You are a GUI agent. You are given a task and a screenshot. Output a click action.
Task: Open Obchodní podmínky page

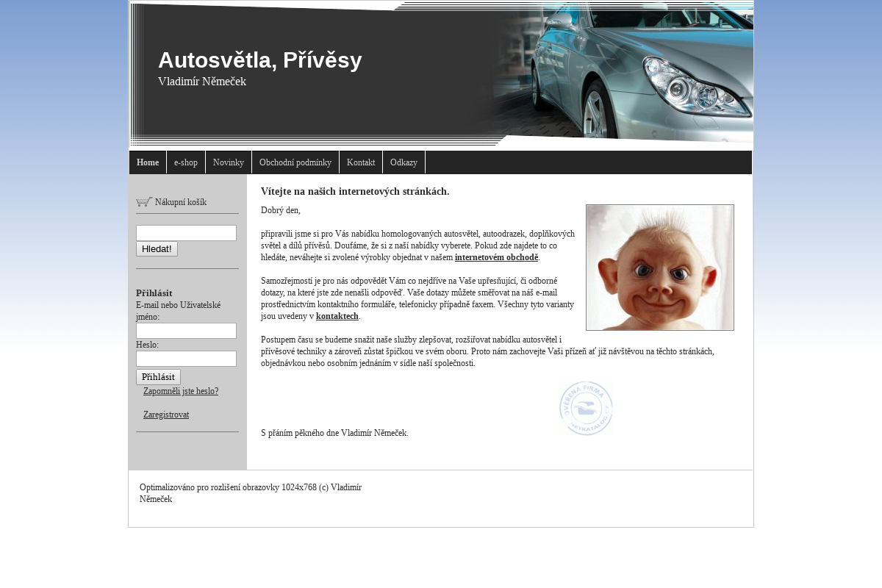pyautogui.click(x=295, y=162)
